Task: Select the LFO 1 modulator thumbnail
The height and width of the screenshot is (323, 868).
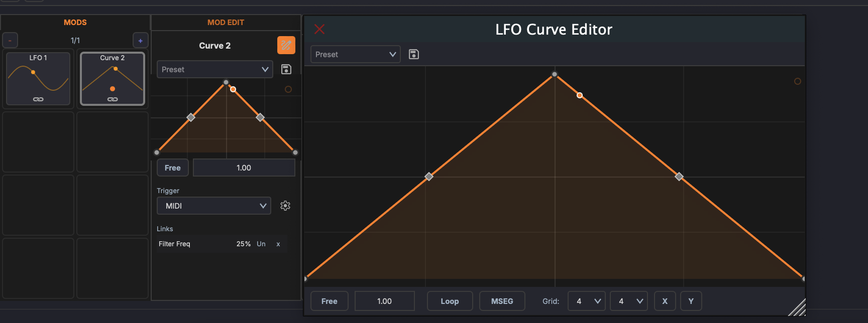Action: (x=38, y=79)
